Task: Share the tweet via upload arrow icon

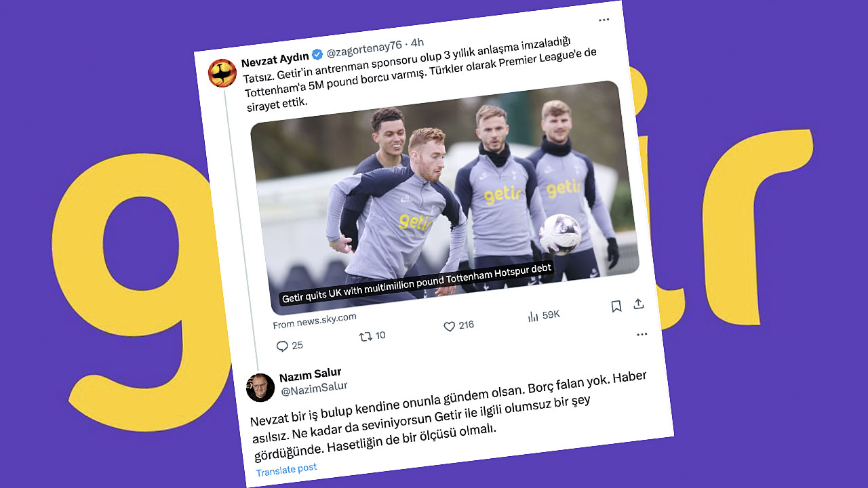Action: point(638,304)
